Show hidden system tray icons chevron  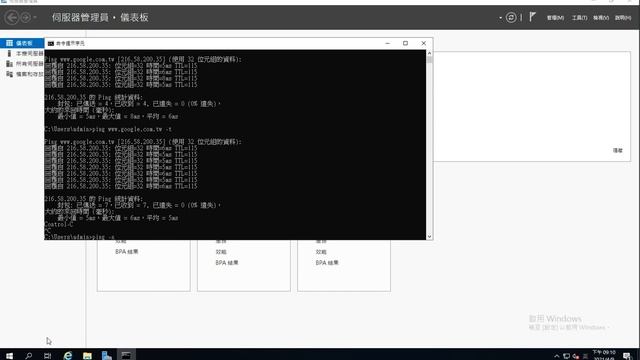coord(556,356)
